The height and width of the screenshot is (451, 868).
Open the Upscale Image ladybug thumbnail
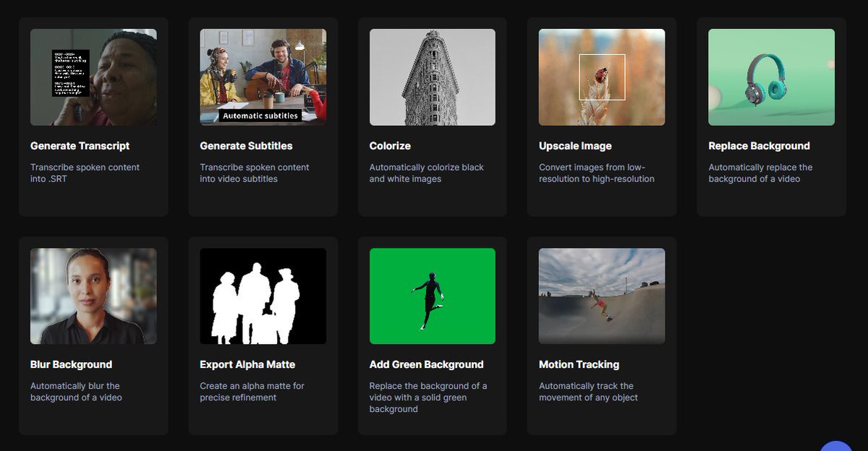point(602,77)
